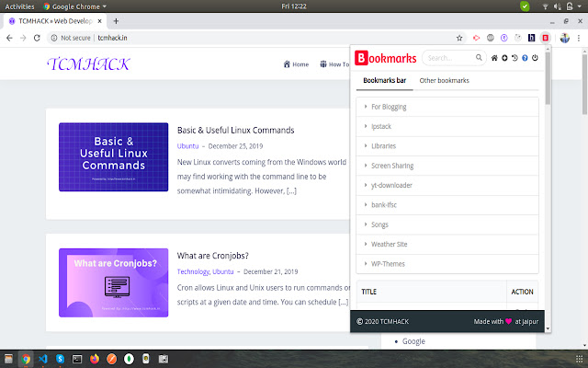Screen dimensions: 588x368
Task: Click the blue help question icon
Action: (525, 58)
